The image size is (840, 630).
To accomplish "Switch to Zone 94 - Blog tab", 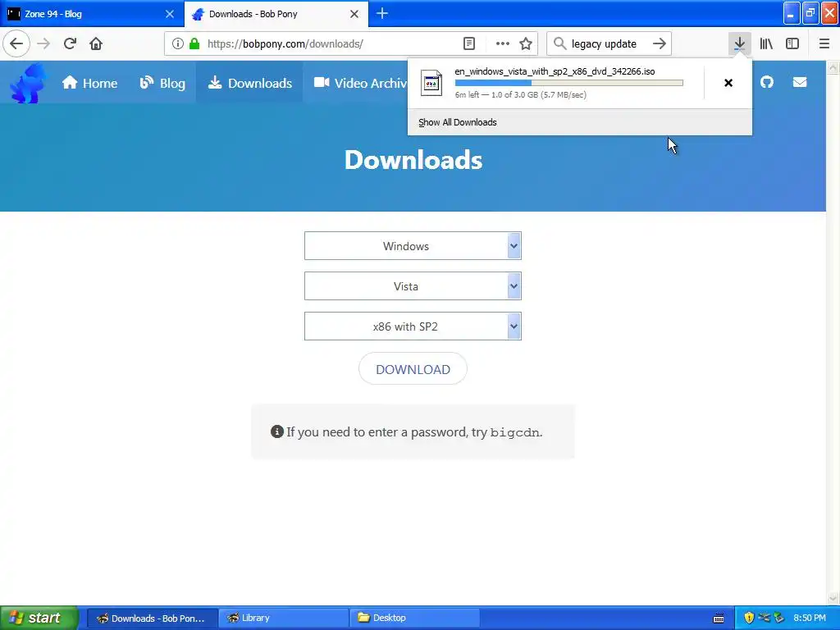I will point(92,14).
